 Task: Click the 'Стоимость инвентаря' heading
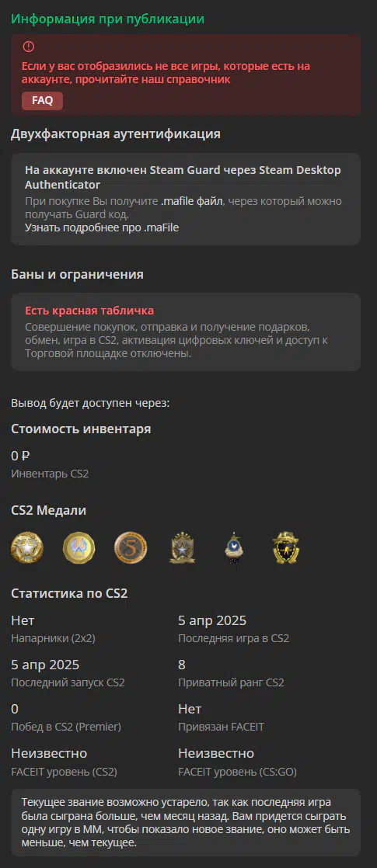(x=81, y=429)
